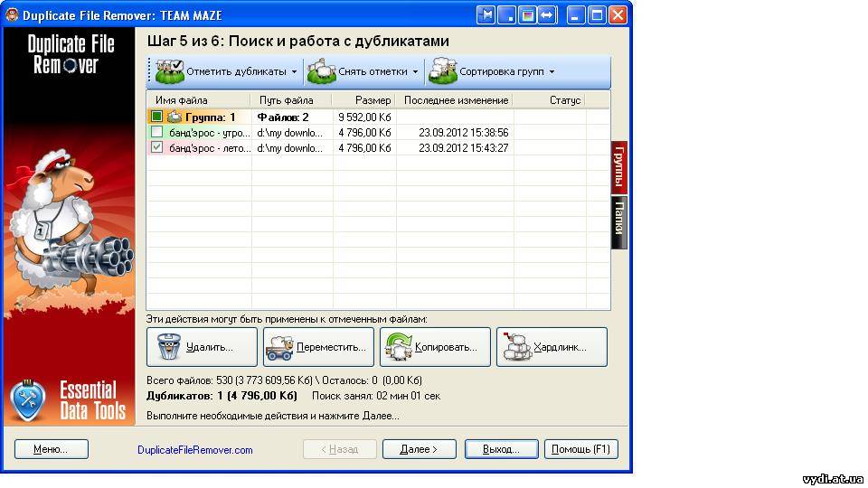Select the банд'эрос - лето file name

[209, 148]
